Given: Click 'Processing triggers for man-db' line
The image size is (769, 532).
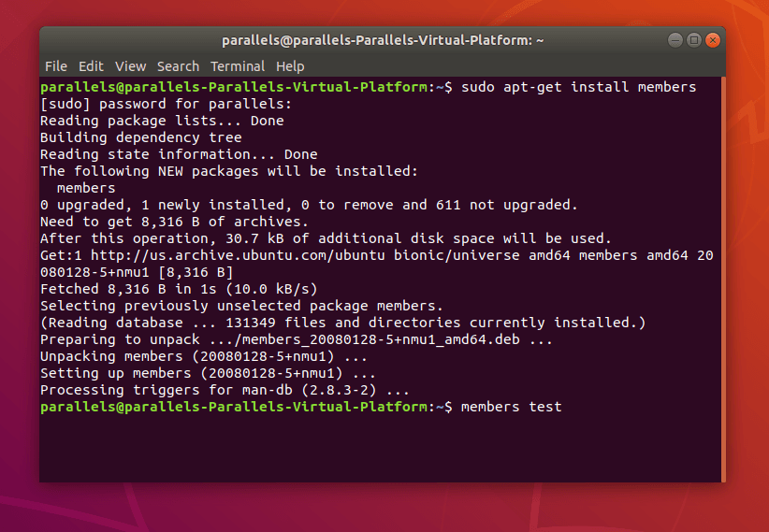Looking at the screenshot, I should click(225, 390).
